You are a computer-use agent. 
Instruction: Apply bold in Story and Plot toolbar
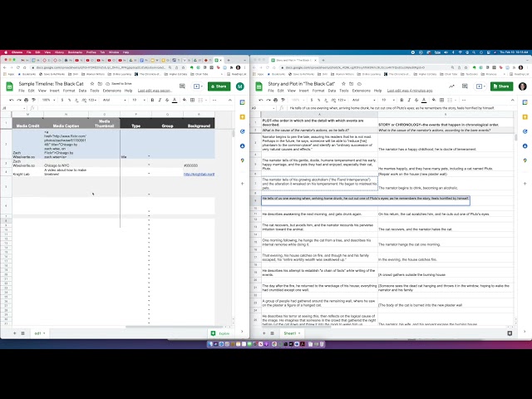tap(401, 100)
